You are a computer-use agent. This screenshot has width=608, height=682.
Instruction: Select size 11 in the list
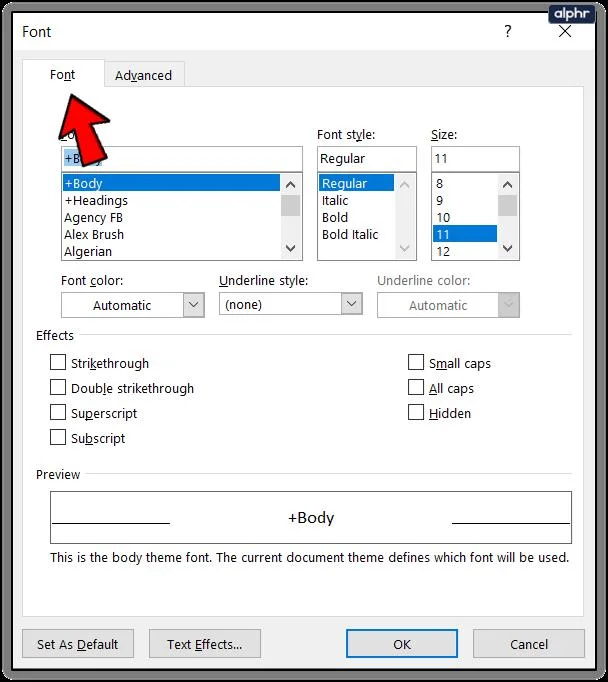click(465, 234)
